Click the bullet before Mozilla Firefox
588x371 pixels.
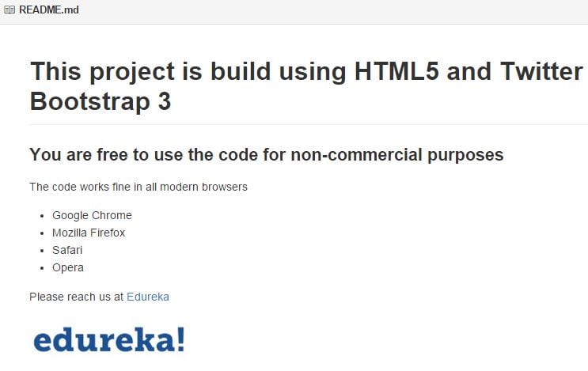pyautogui.click(x=42, y=233)
